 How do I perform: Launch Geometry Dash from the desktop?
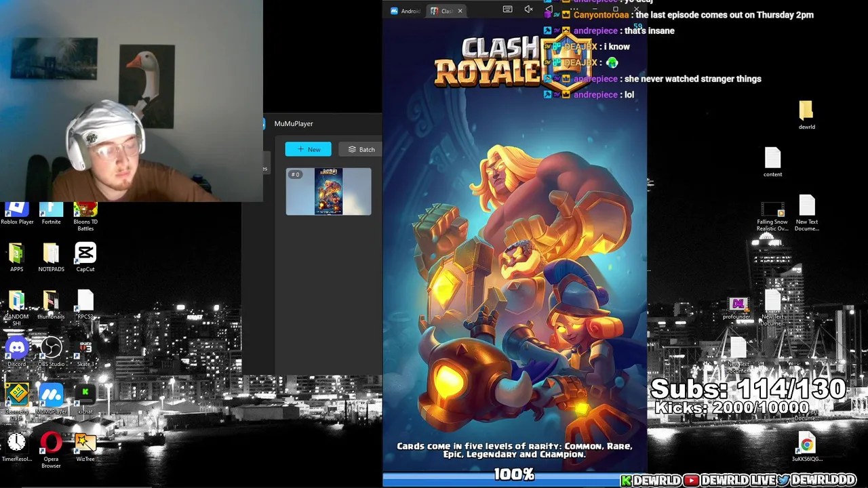pos(16,402)
